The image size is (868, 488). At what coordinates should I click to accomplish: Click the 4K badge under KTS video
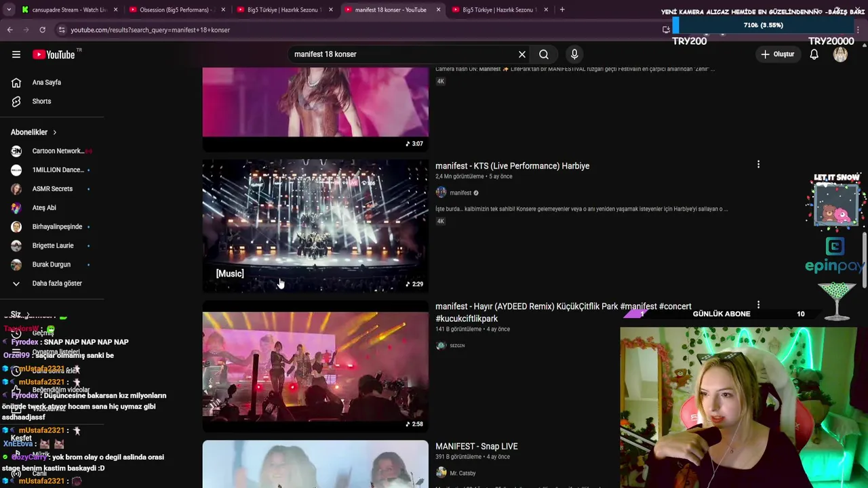pyautogui.click(x=440, y=221)
